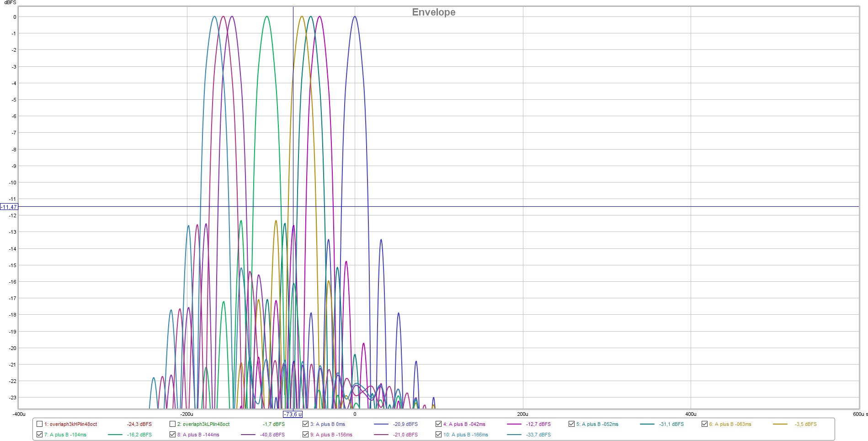Click the 600u s time axis end label

(860, 414)
